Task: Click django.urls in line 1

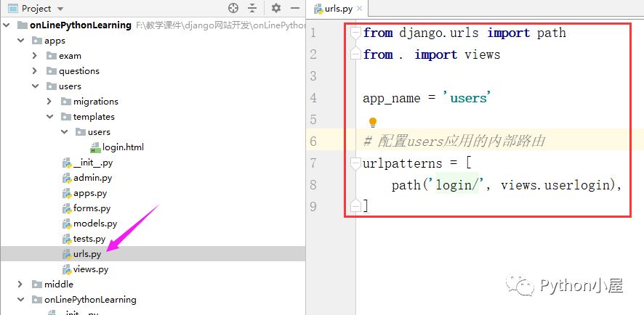Action: (x=439, y=33)
